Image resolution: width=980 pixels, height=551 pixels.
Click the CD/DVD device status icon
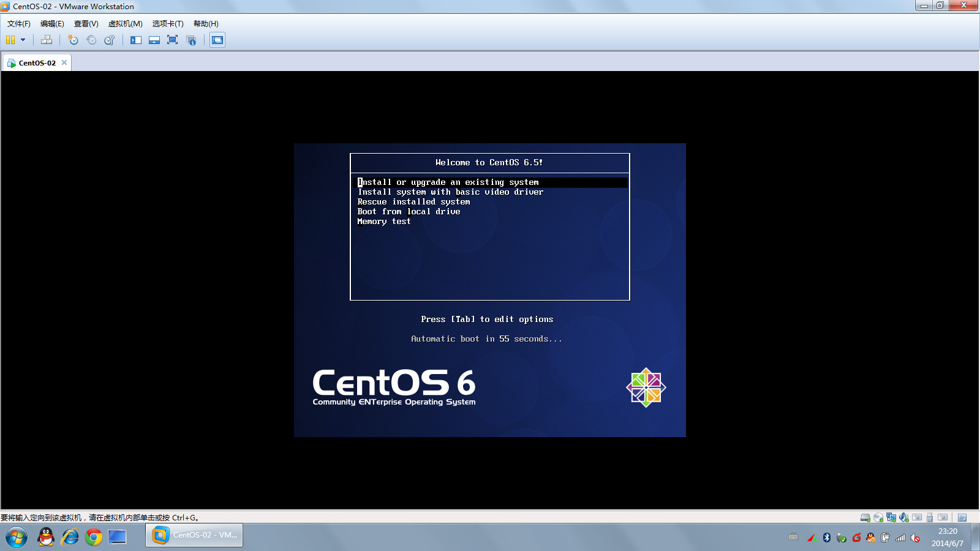[878, 517]
